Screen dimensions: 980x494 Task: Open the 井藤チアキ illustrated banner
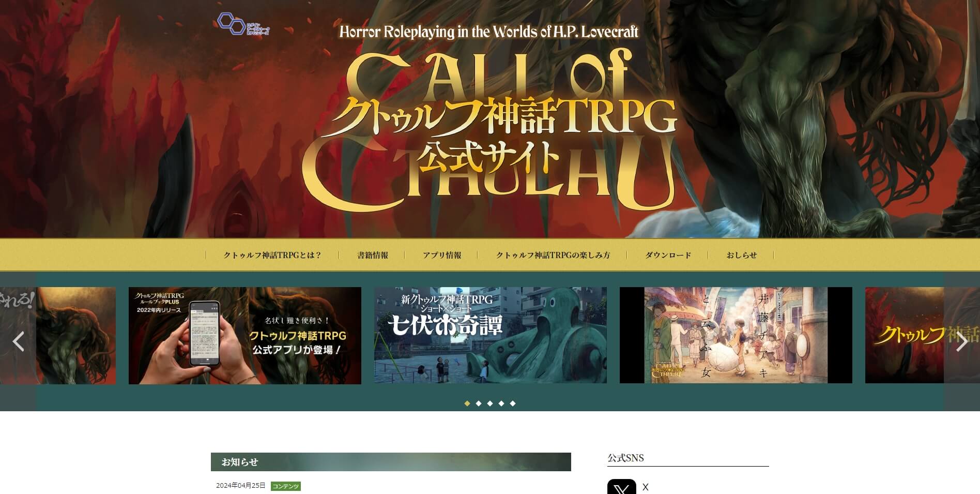(736, 335)
